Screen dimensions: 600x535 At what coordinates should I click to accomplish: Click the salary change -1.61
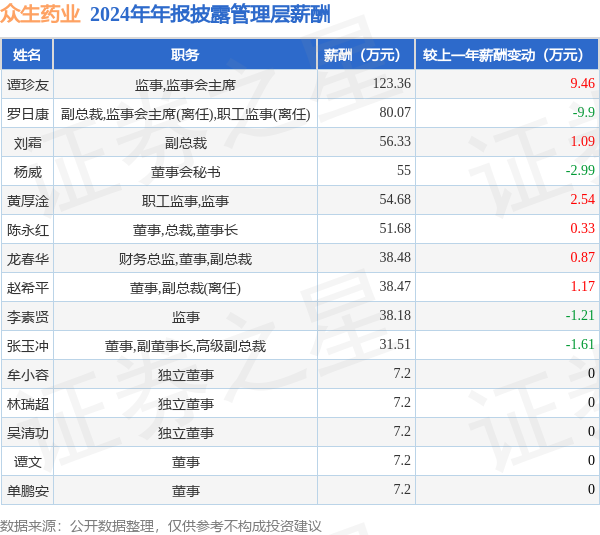[580, 344]
